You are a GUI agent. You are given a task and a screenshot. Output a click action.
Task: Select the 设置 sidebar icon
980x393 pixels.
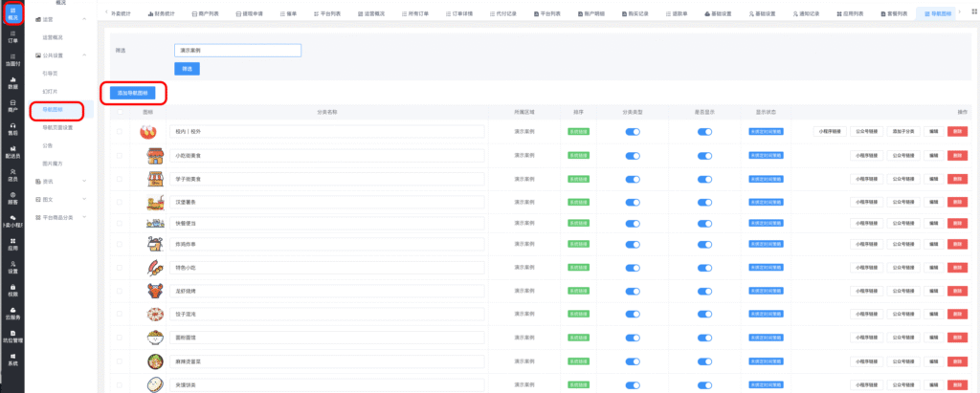tap(12, 268)
